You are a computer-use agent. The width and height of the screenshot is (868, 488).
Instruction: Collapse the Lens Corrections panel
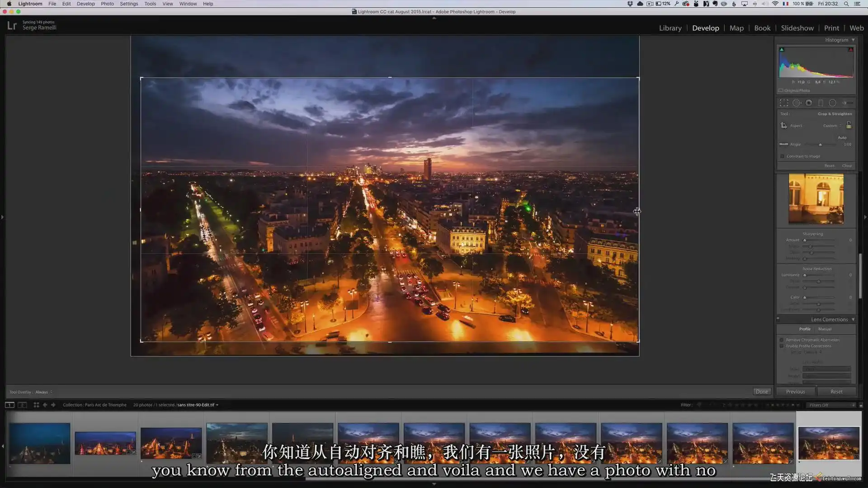coord(853,319)
